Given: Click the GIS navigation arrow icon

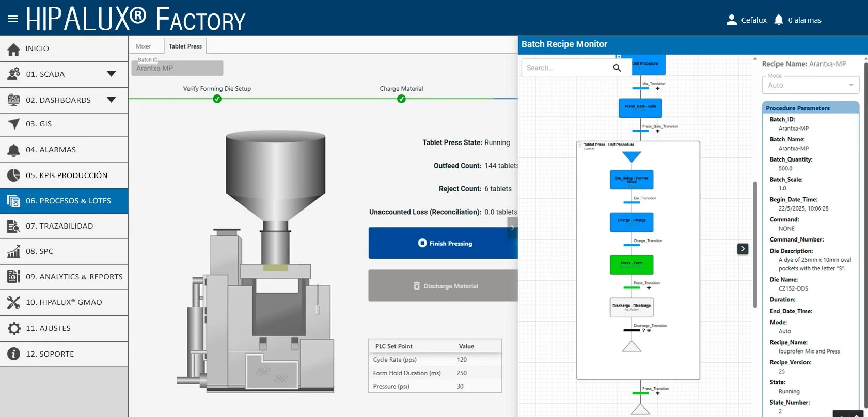Looking at the screenshot, I should [x=14, y=124].
